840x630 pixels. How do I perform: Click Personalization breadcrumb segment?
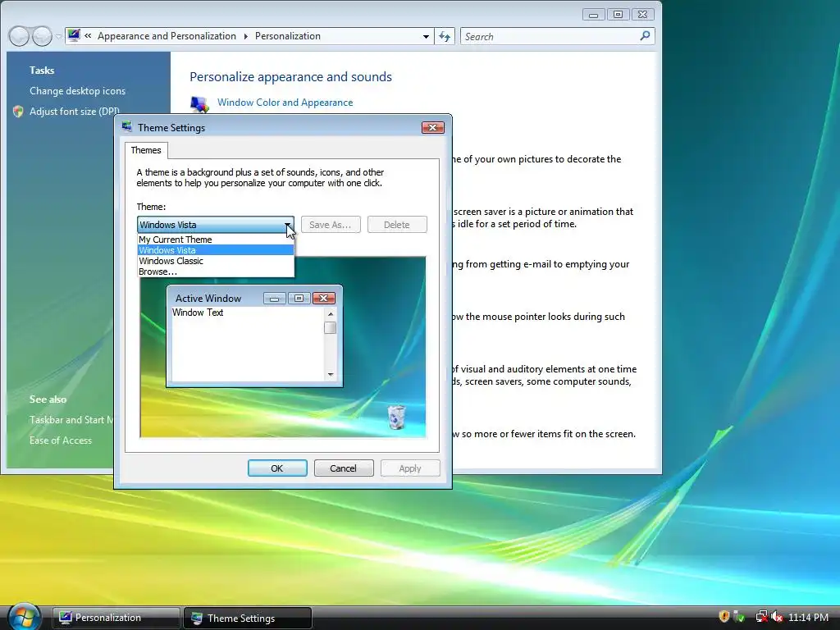(288, 36)
